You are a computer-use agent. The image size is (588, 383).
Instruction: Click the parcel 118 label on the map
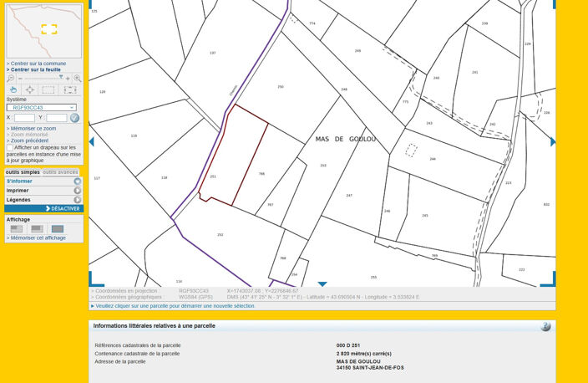165,177
